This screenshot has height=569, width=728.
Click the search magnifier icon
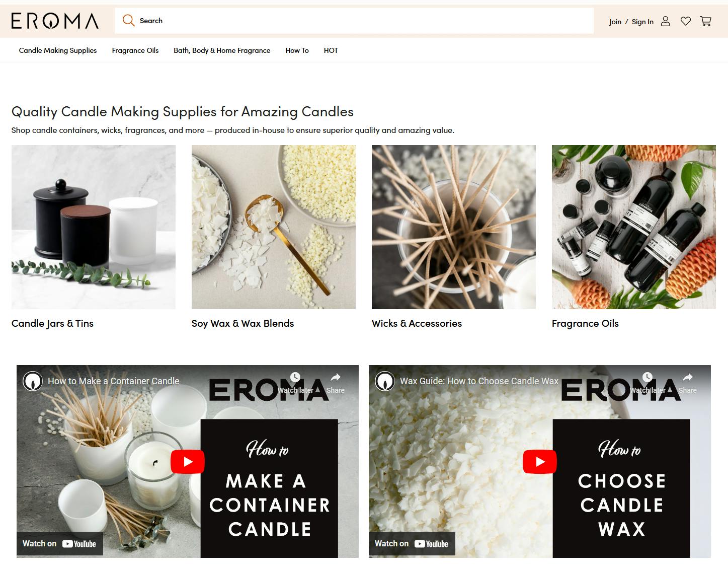(129, 21)
